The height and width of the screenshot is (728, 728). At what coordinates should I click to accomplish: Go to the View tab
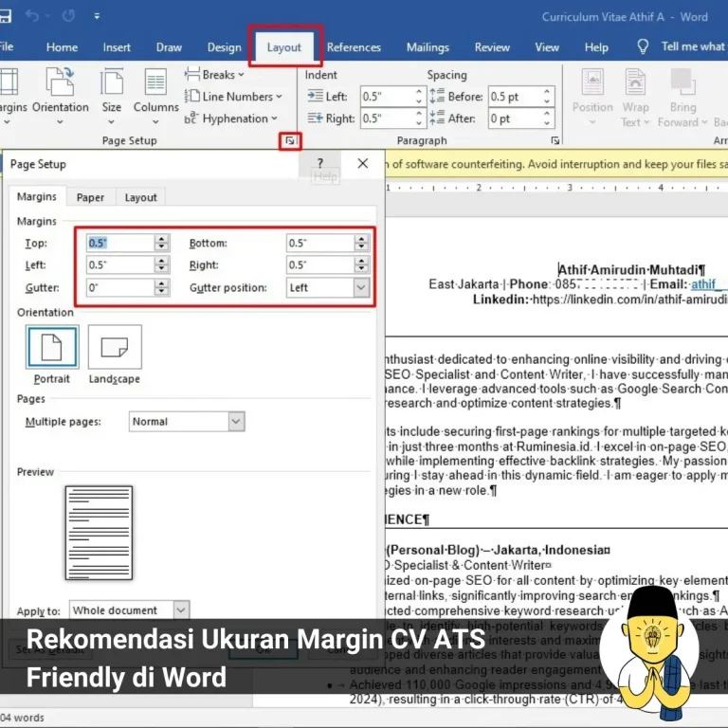[547, 47]
